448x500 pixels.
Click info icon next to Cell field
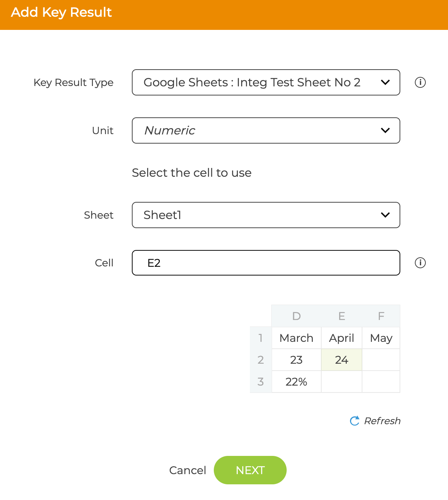[x=420, y=263]
